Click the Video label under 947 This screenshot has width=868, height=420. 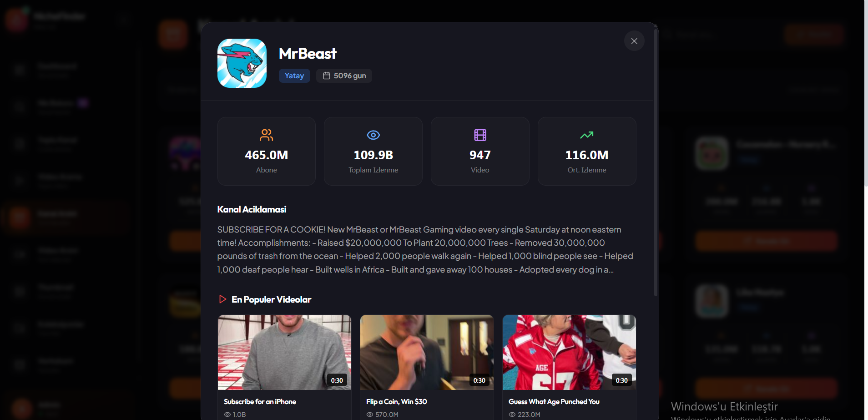[480, 170]
